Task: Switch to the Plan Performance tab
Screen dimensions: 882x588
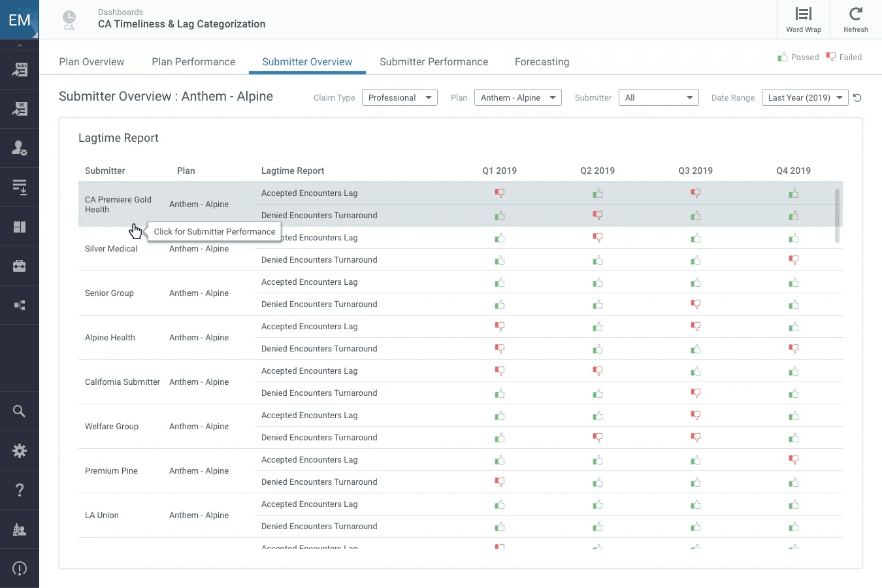Action: coord(193,62)
